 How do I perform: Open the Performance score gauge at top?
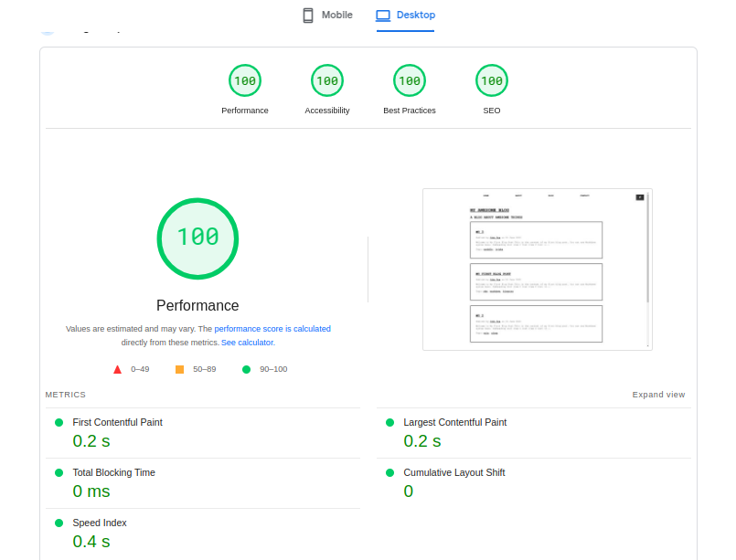[245, 80]
